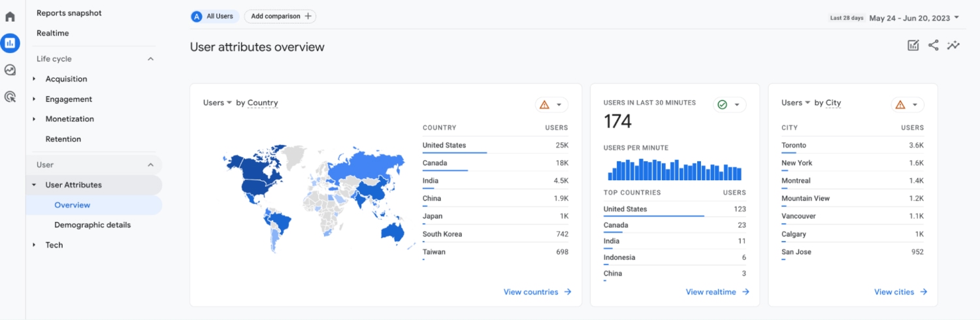980x320 pixels.
Task: Select Demographic details in sidebar
Action: click(92, 225)
